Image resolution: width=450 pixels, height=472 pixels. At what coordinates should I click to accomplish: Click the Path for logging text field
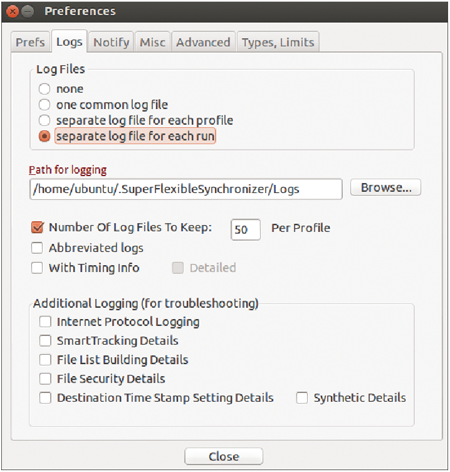[x=186, y=189]
